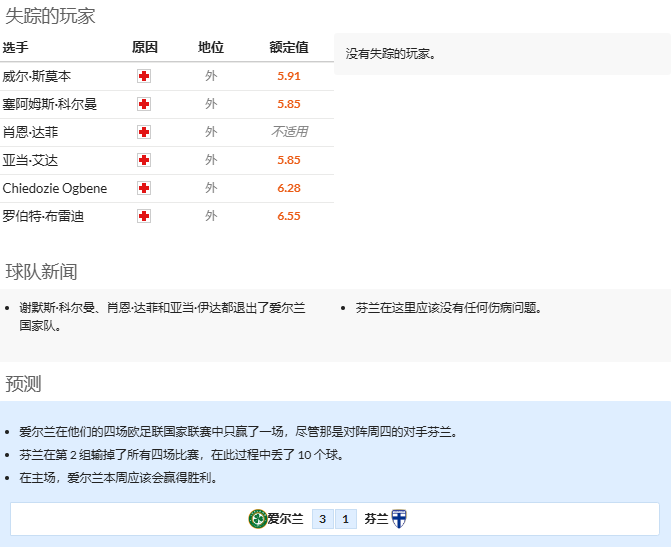Viewport: 671px width, 547px height.
Task: Click the 地位 column header
Action: (x=210, y=48)
